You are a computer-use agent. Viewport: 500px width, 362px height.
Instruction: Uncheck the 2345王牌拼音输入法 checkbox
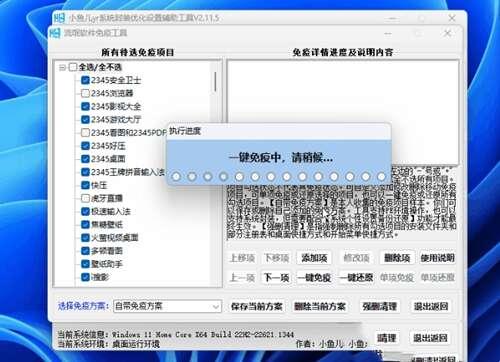point(85,172)
